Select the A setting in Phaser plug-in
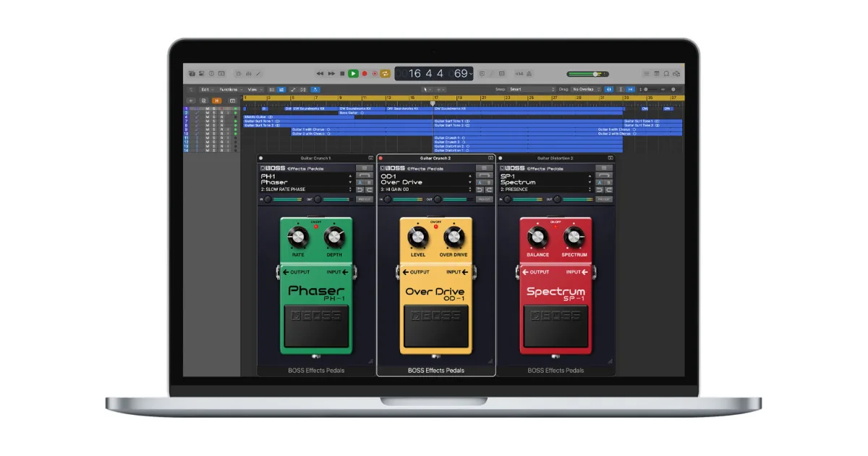Image resolution: width=868 pixels, height=456 pixels. (x=360, y=182)
